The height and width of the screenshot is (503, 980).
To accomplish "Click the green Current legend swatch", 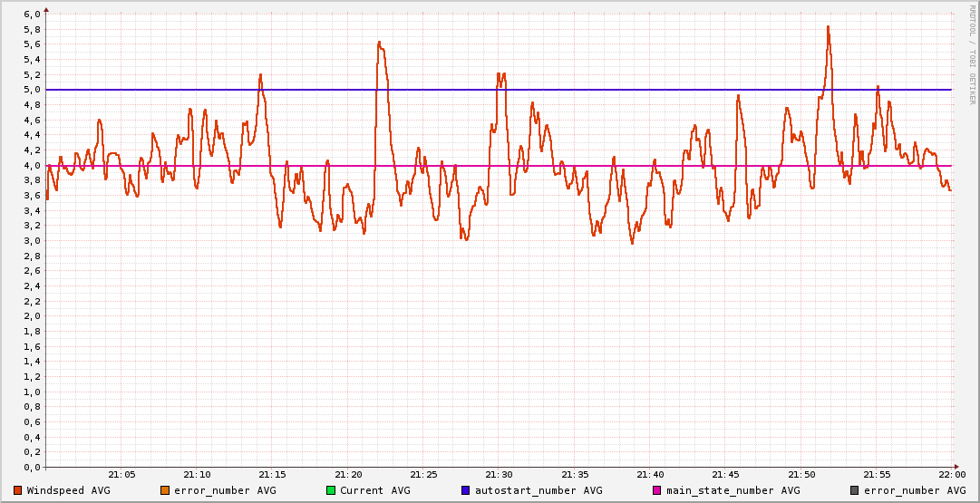I will [x=331, y=490].
